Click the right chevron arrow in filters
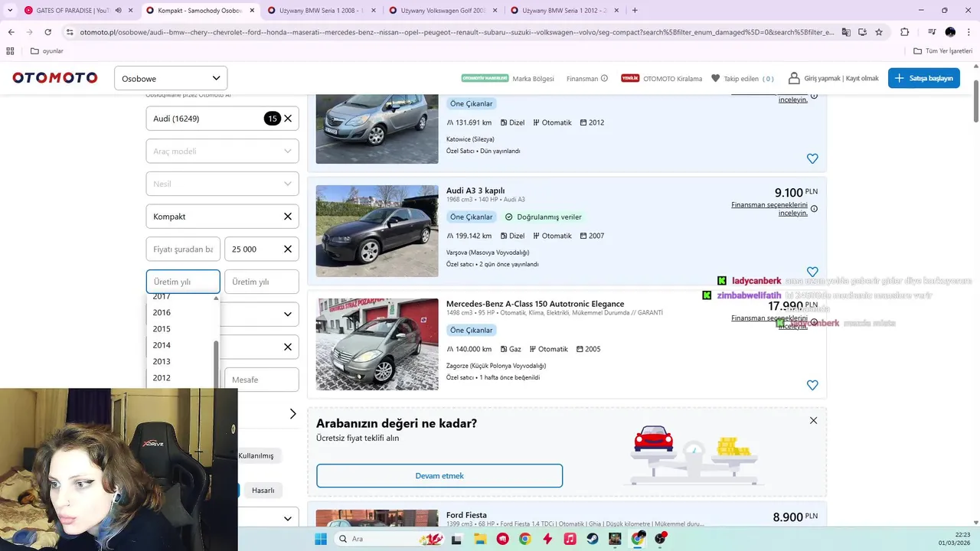Screen dimensions: 980x551 pyautogui.click(x=292, y=414)
